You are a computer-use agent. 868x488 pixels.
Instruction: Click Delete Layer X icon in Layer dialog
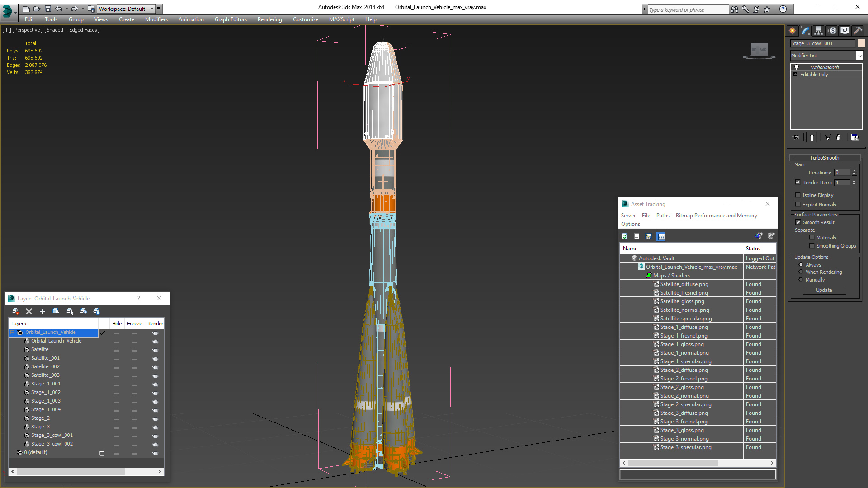[29, 311]
